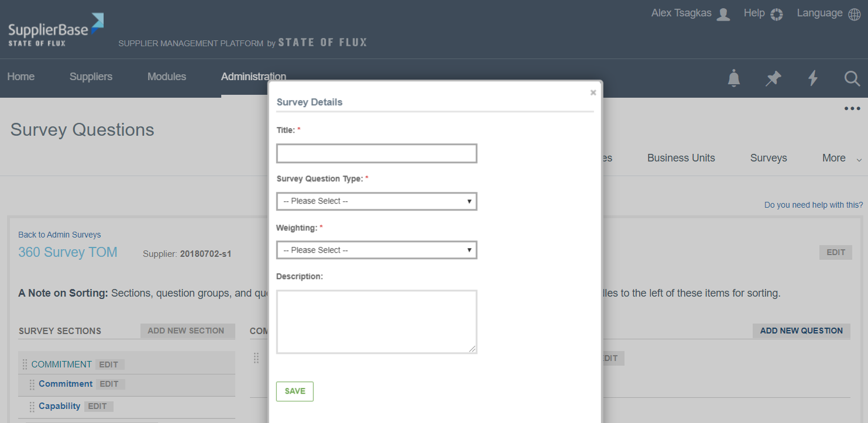Image resolution: width=868 pixels, height=423 pixels.
Task: Close the Survey Details dialog
Action: (593, 92)
